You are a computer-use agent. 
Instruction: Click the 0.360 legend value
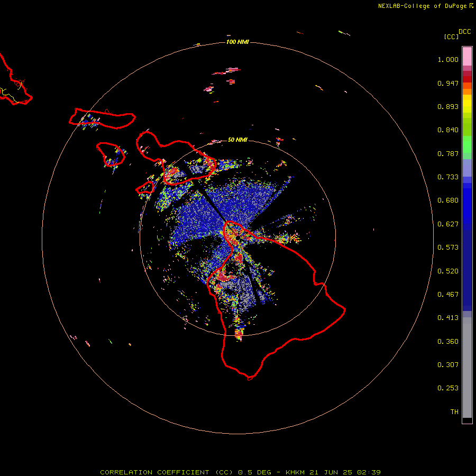point(448,342)
